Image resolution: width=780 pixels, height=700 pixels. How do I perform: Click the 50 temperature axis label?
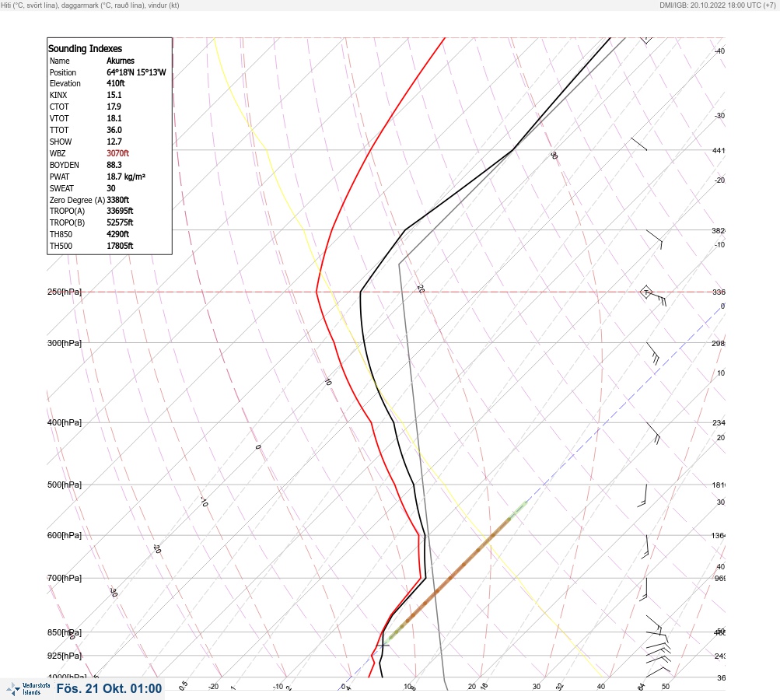tap(666, 687)
